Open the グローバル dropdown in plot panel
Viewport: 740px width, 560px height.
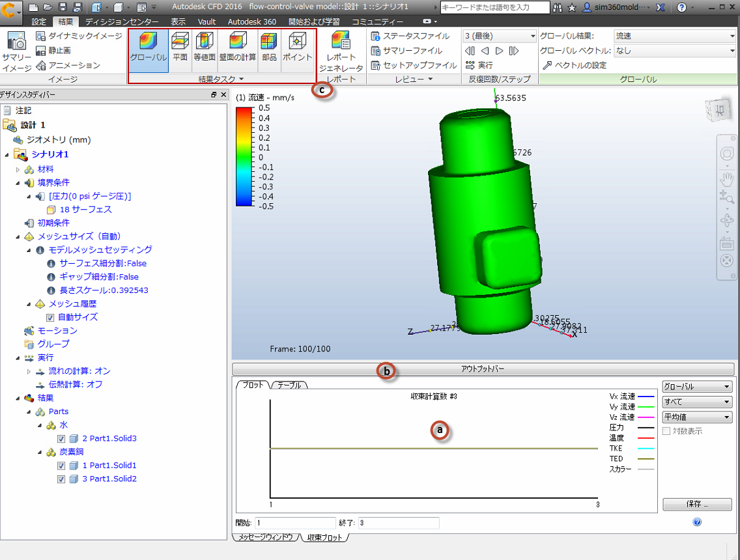(697, 386)
